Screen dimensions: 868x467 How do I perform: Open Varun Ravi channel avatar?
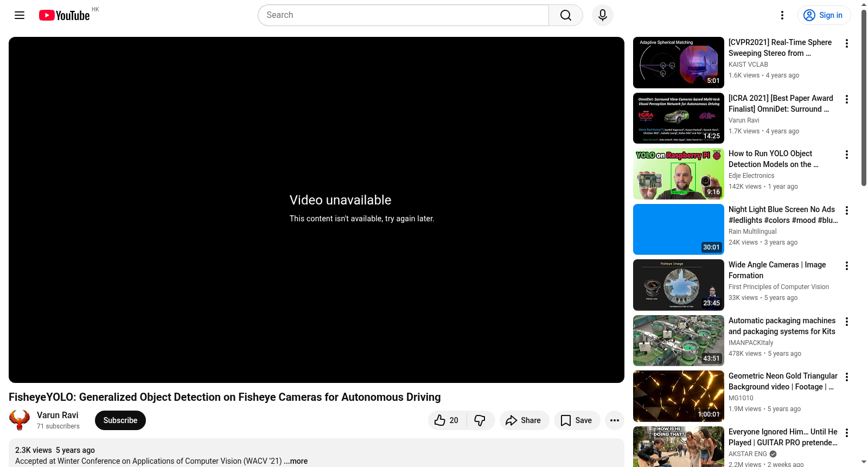(20, 420)
